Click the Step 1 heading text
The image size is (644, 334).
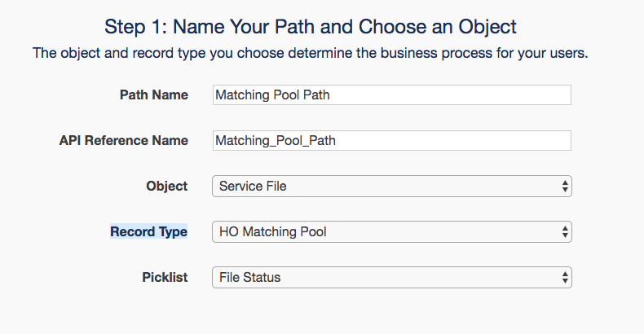311,27
